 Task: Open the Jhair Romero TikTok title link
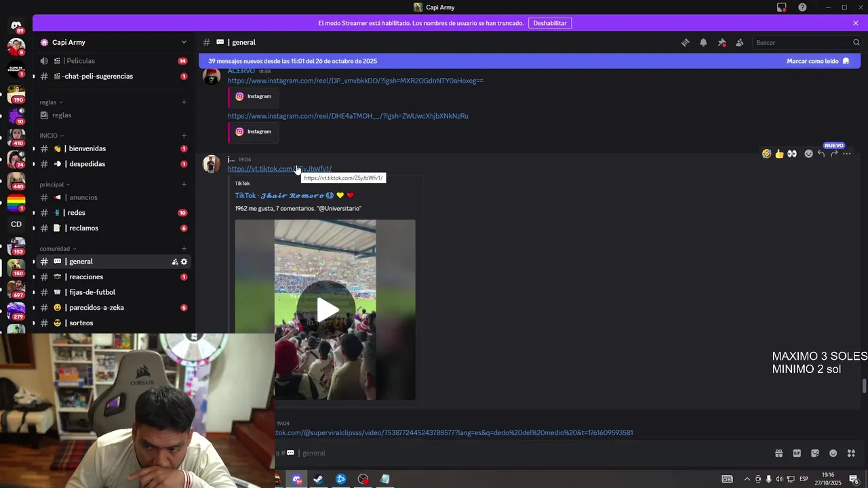point(294,195)
